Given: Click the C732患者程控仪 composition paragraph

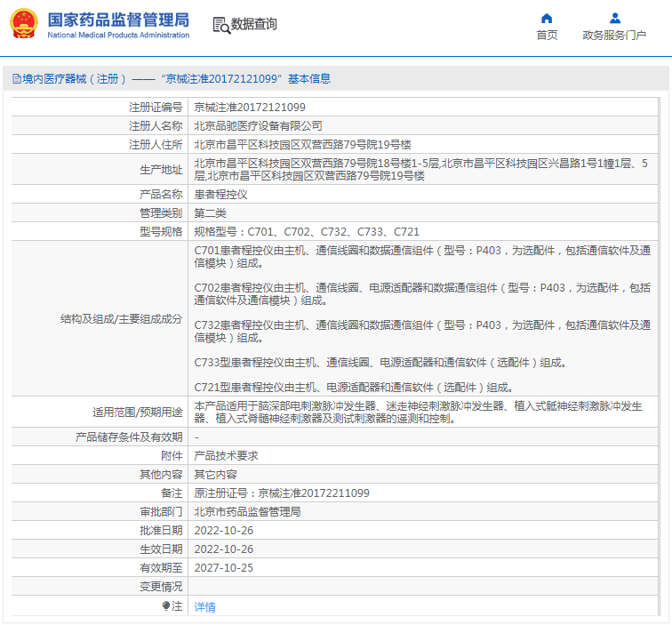Looking at the screenshot, I should pyautogui.click(x=422, y=331).
